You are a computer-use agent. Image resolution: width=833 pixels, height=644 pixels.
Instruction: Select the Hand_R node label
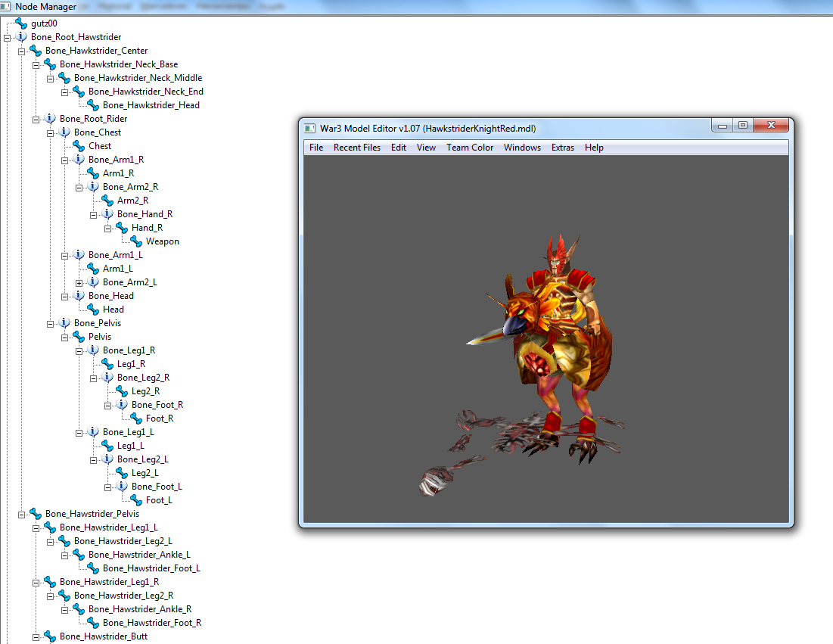point(148,228)
